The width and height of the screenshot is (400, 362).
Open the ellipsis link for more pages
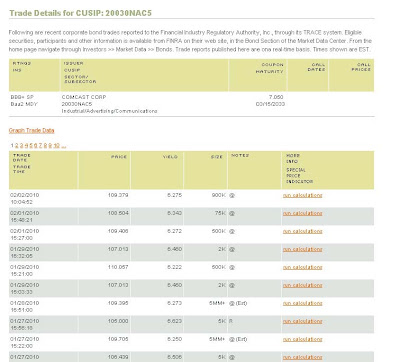pyautogui.click(x=64, y=147)
